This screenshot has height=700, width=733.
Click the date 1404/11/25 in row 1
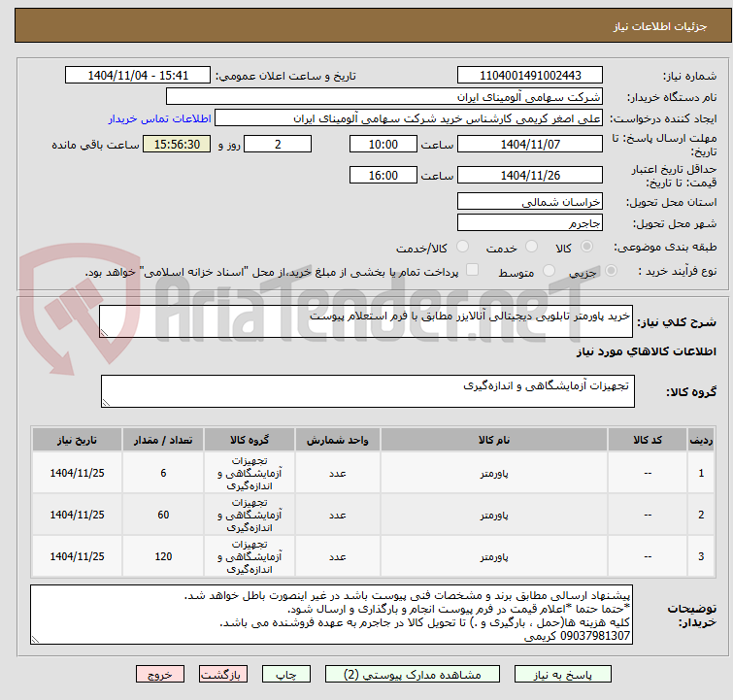(x=77, y=473)
